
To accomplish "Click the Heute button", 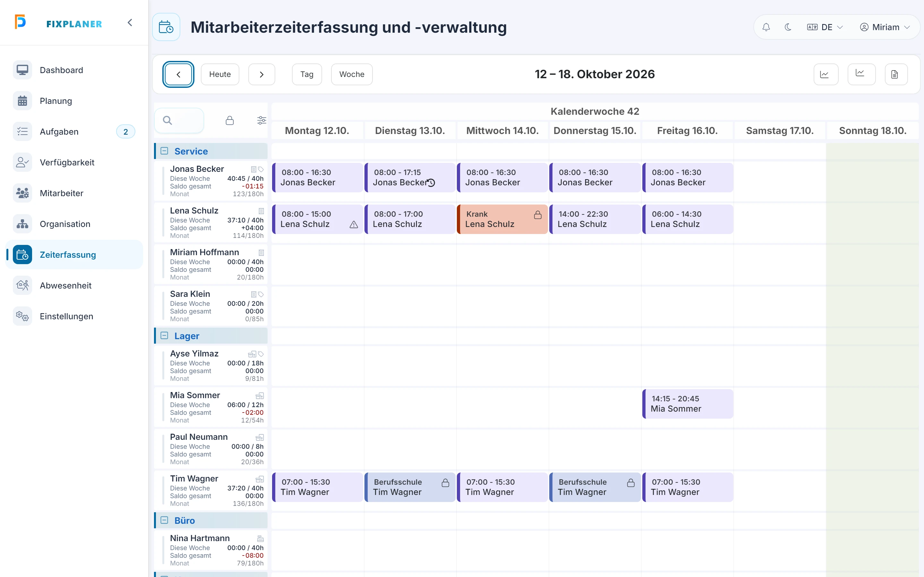I will click(x=220, y=74).
